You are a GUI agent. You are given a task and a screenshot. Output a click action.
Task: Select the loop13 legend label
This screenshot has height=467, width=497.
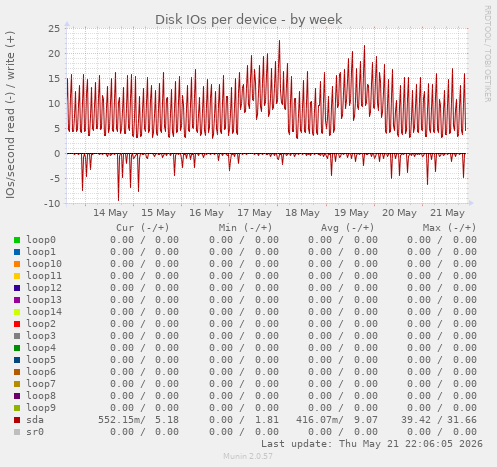click(44, 300)
